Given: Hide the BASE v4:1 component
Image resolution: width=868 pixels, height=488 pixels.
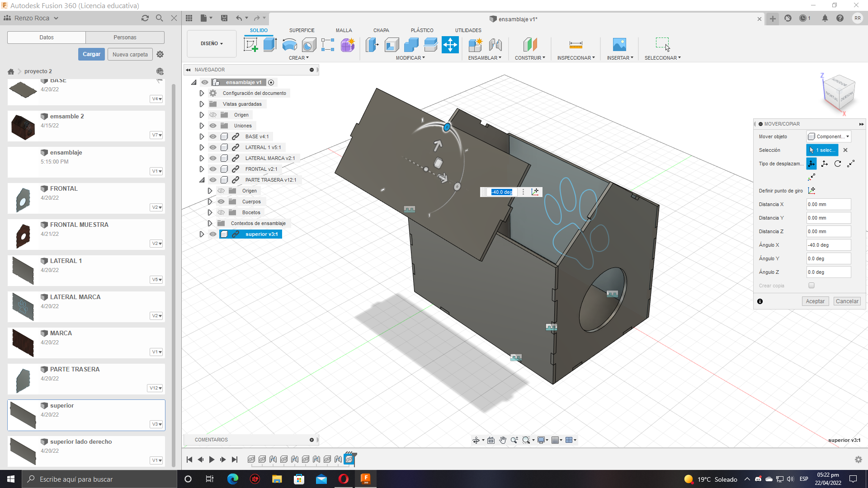Looking at the screenshot, I should point(213,136).
